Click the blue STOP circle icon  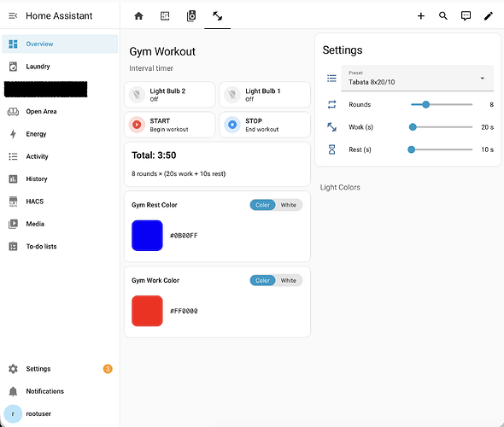[232, 125]
